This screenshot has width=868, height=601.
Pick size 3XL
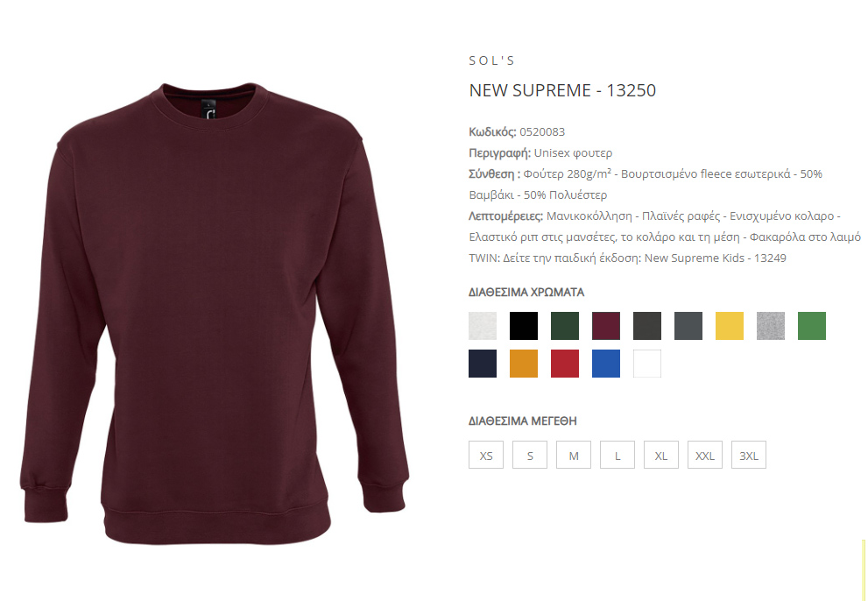(748, 455)
